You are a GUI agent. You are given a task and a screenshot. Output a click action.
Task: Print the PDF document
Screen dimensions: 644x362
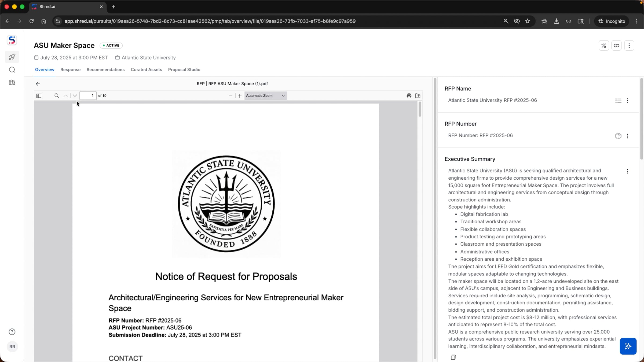[x=409, y=96]
